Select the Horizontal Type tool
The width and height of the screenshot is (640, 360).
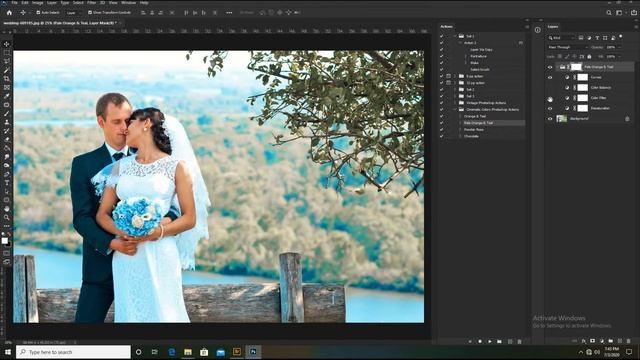tap(7, 182)
